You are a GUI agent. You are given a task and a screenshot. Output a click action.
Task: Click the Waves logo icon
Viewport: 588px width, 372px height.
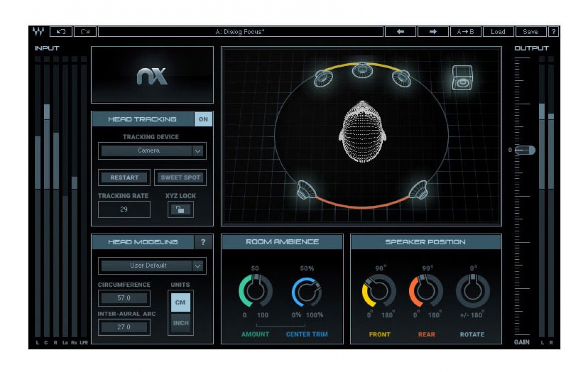(38, 32)
